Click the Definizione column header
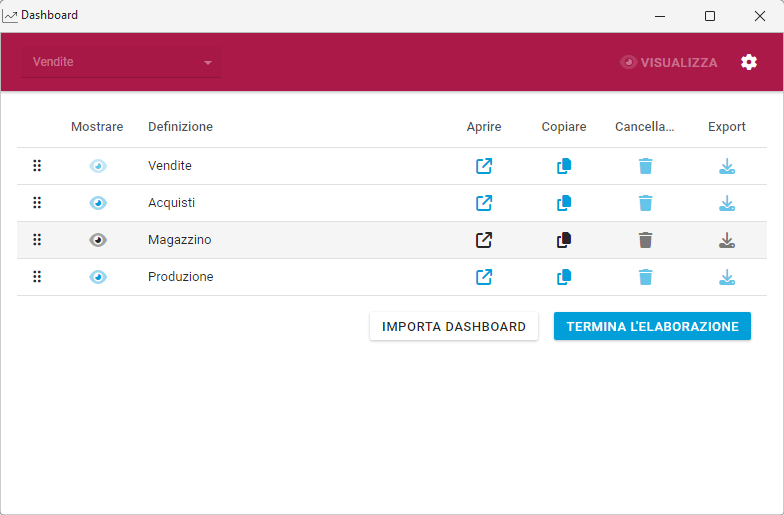This screenshot has width=784, height=515. tap(180, 127)
